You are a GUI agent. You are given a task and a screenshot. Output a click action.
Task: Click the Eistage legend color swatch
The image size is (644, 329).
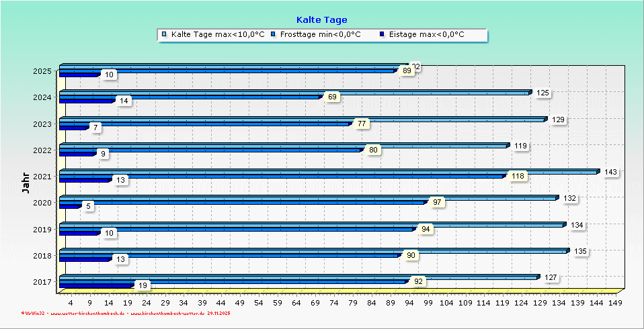pos(383,34)
